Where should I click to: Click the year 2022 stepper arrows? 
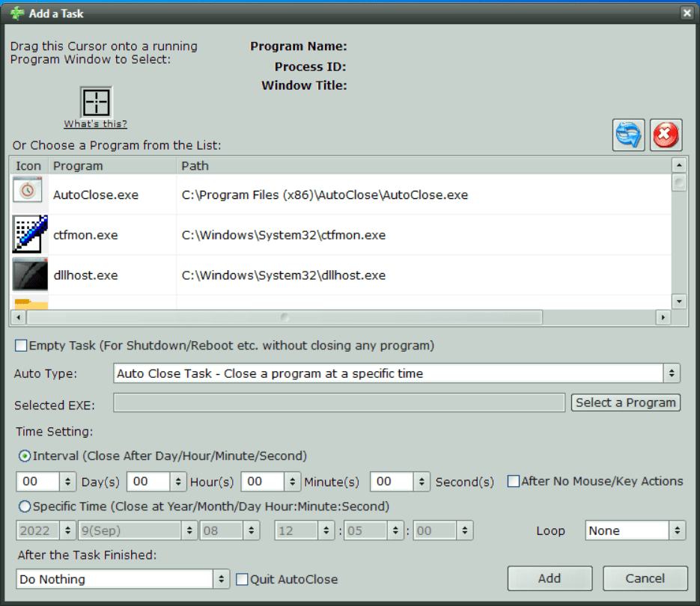pyautogui.click(x=67, y=530)
